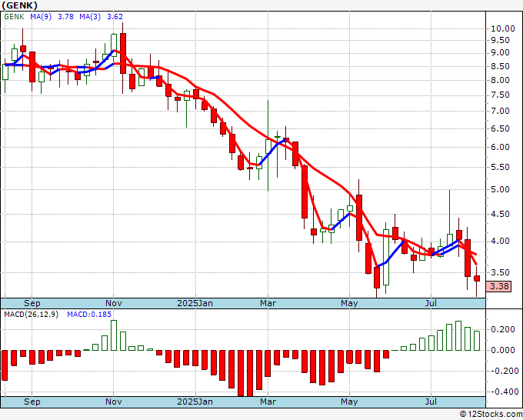Click the 7.00 price axis label
Viewport: 523px width, 420px height.
tap(500, 111)
